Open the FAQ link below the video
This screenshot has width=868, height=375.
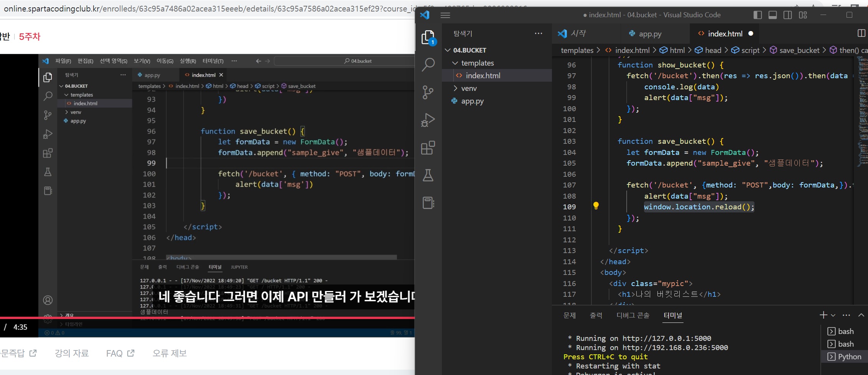click(120, 353)
